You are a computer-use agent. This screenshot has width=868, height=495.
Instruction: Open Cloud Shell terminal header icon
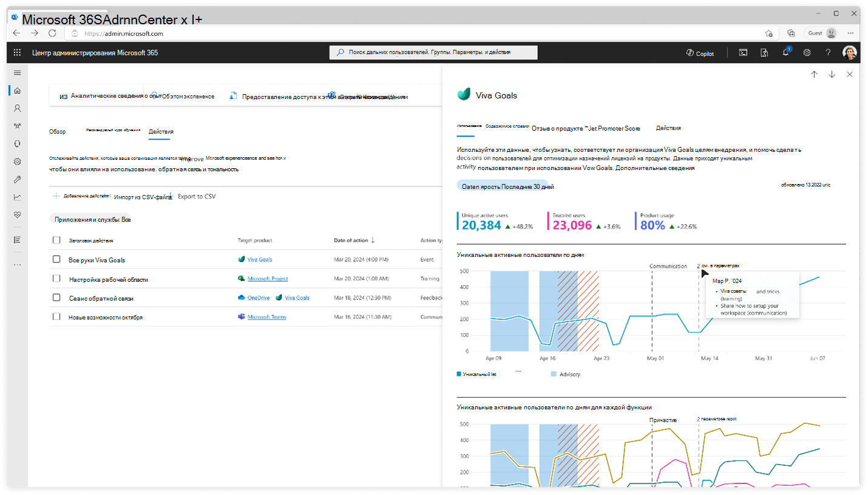(743, 53)
